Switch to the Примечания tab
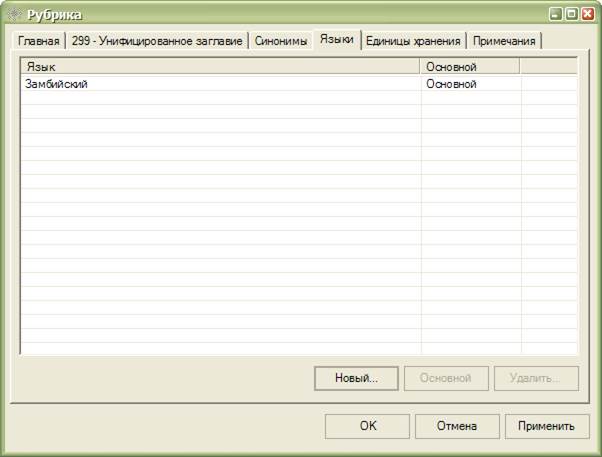The height and width of the screenshot is (457, 602). tap(505, 41)
